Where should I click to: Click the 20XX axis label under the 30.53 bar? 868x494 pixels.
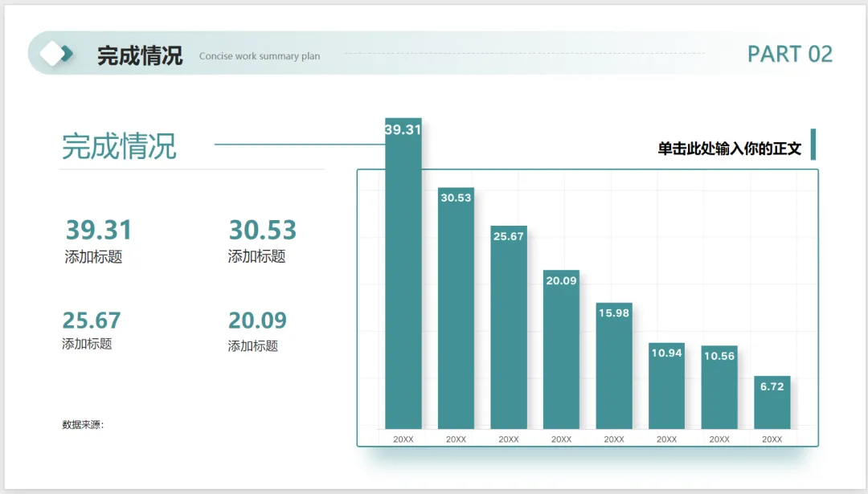coord(456,439)
